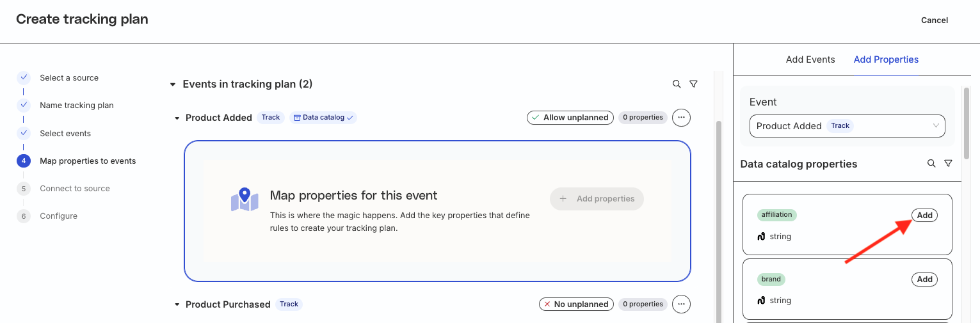This screenshot has height=323, width=980.
Task: Add the brand property
Action: click(x=924, y=280)
